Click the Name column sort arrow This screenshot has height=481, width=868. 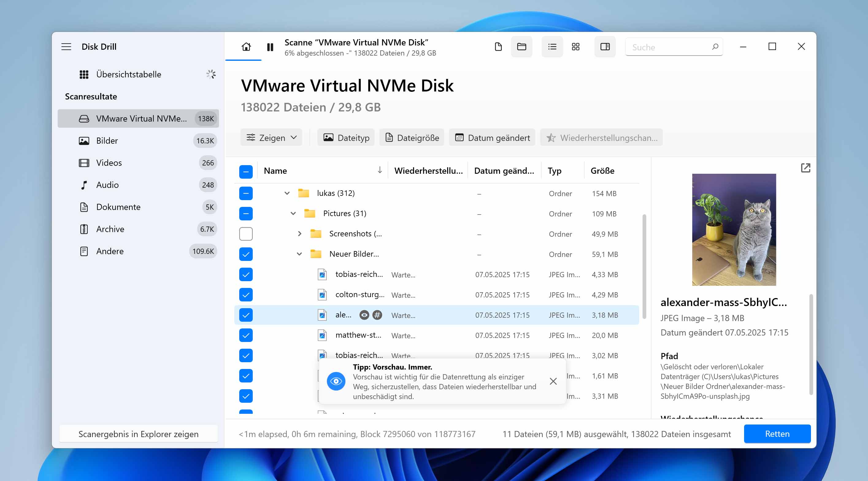pos(379,170)
